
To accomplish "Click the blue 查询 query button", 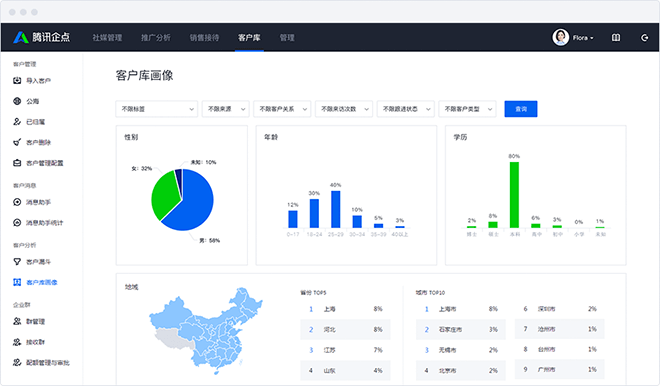I will (521, 109).
